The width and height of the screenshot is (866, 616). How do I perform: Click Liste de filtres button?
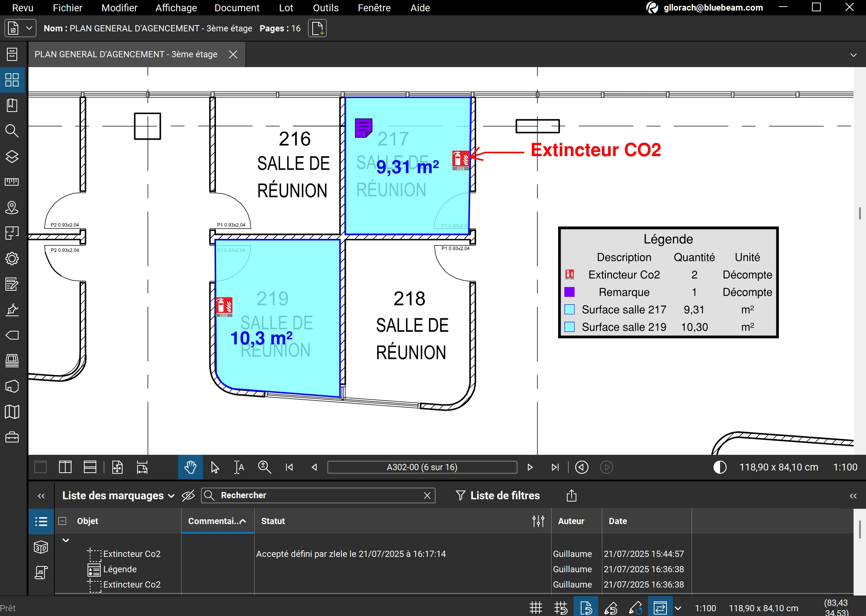pyautogui.click(x=497, y=495)
